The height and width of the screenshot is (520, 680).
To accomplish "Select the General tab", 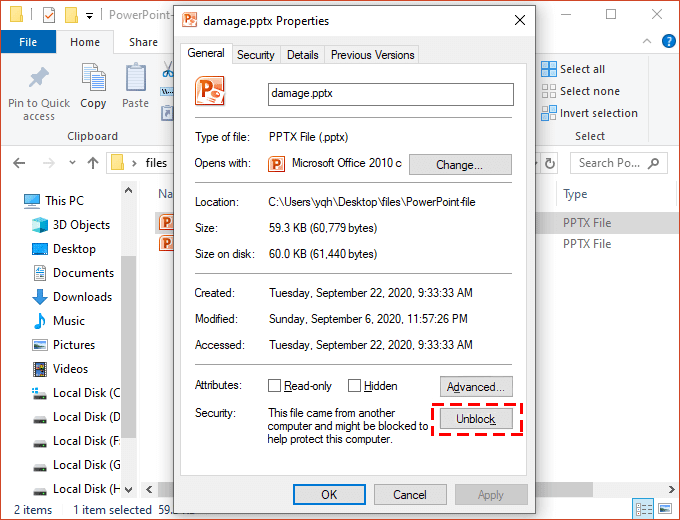I will point(206,53).
